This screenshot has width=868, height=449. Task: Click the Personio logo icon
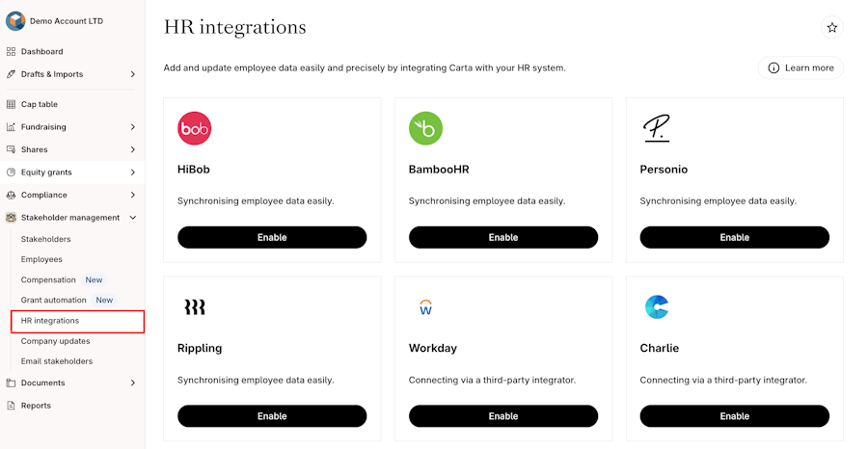click(x=657, y=128)
